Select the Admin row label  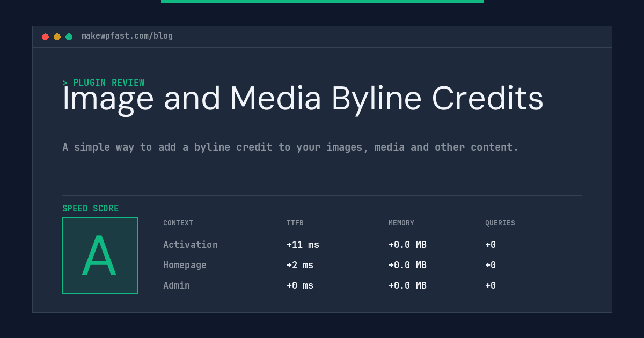pyautogui.click(x=177, y=285)
